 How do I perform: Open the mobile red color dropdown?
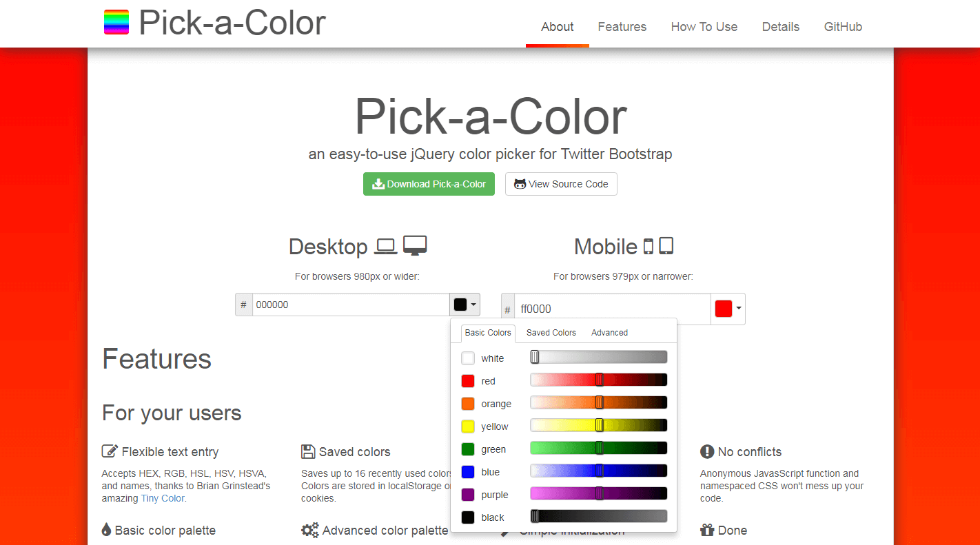(x=728, y=309)
